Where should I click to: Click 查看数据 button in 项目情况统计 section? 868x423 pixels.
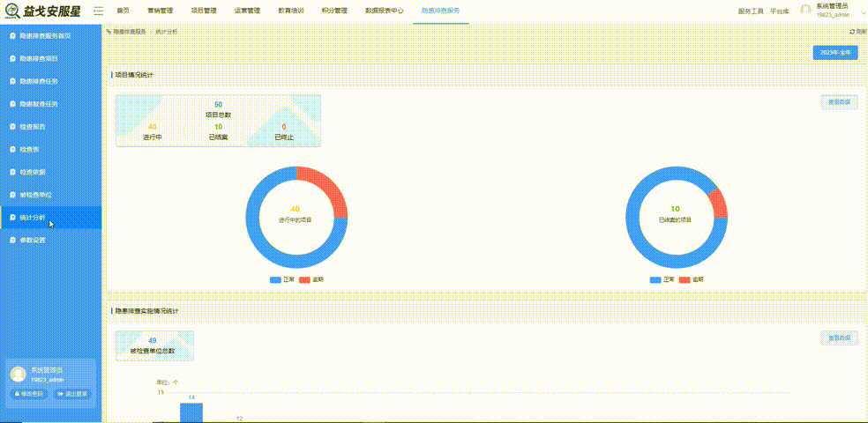pyautogui.click(x=839, y=102)
